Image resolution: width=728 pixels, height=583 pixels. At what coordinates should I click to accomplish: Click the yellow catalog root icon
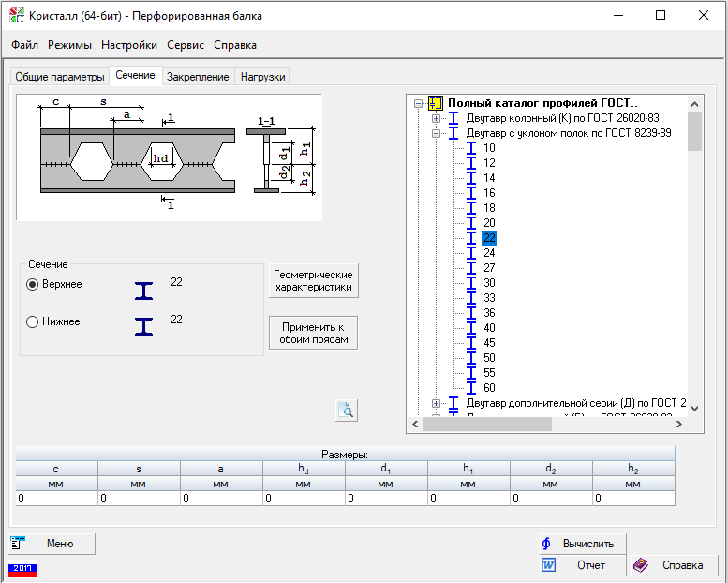pyautogui.click(x=435, y=103)
